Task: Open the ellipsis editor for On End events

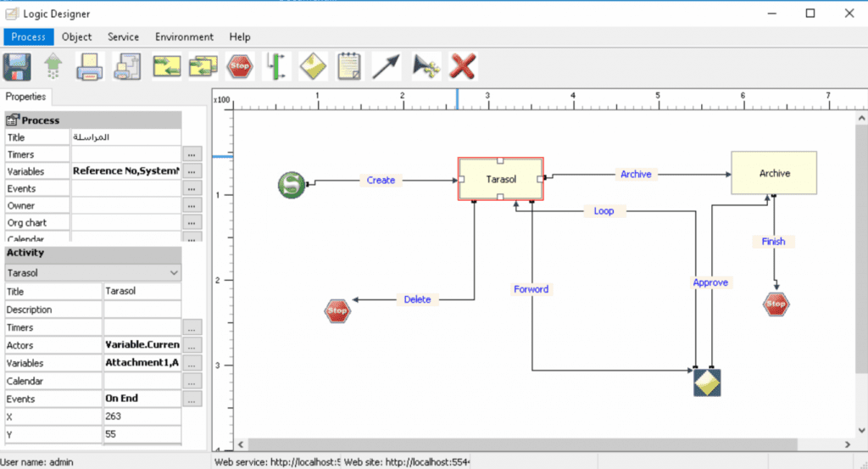Action: 192,399
